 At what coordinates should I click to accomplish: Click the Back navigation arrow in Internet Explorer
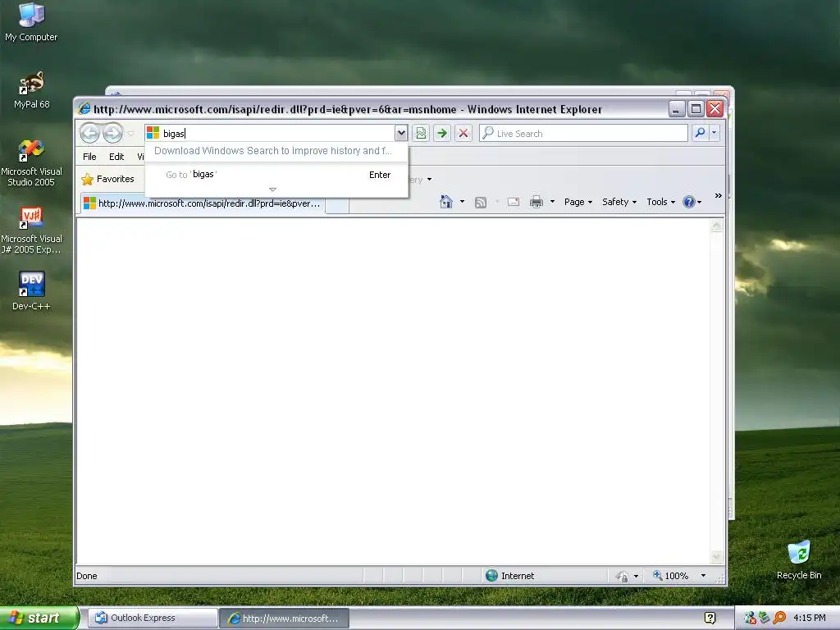click(x=89, y=133)
